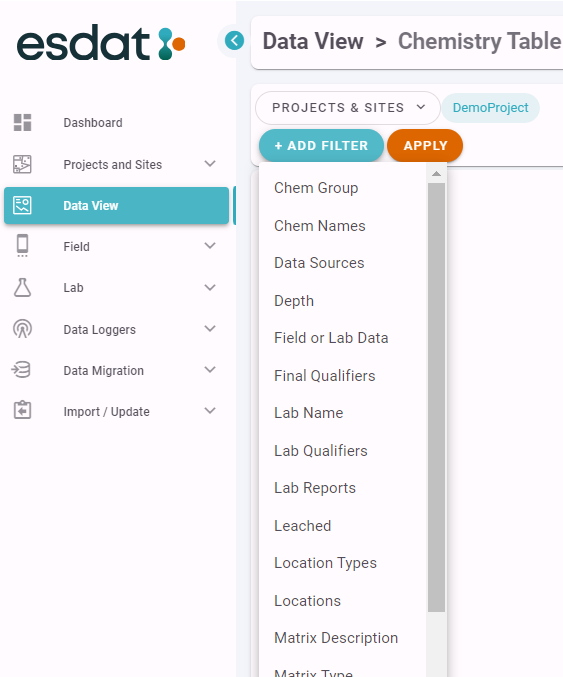
Task: Click the + ADD FILTER button
Action: (x=321, y=146)
